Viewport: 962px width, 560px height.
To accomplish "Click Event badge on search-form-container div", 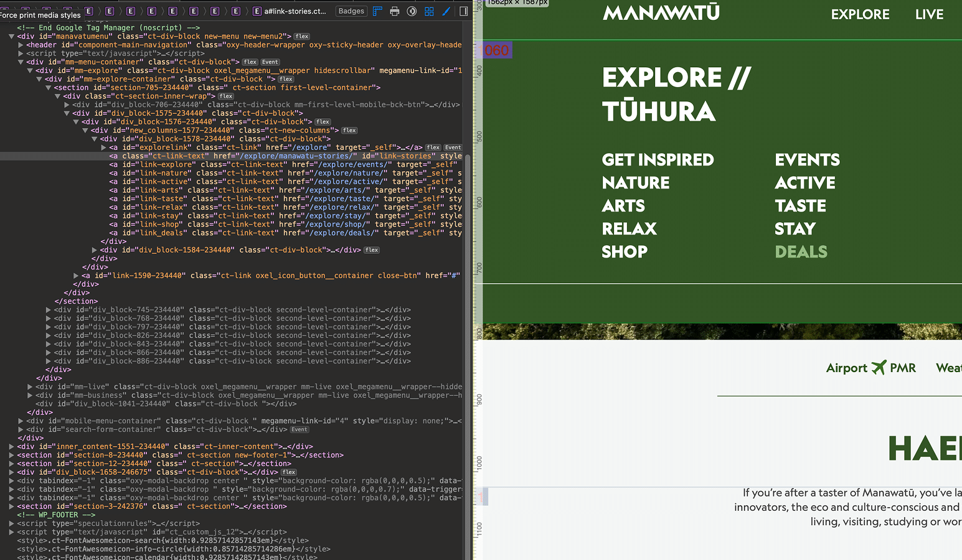I will tap(299, 430).
